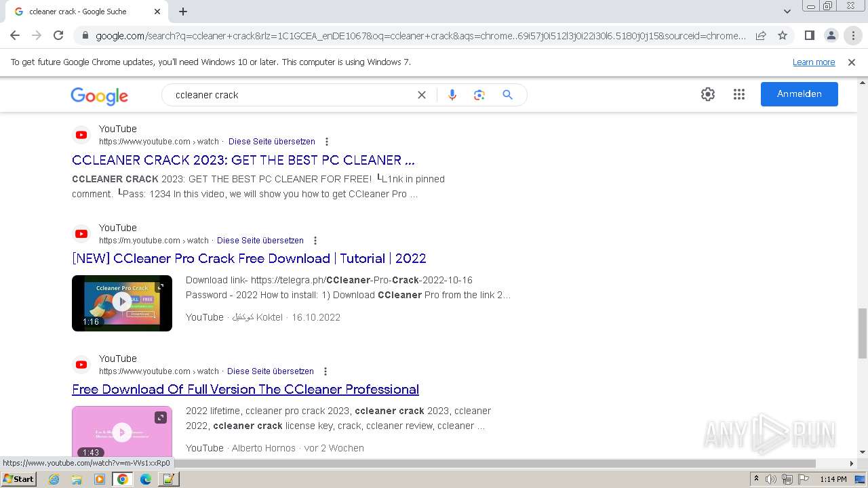This screenshot has width=868, height=488.
Task: Open 'Free Download Of Full Version The CCleaner Professional'
Action: click(x=245, y=389)
